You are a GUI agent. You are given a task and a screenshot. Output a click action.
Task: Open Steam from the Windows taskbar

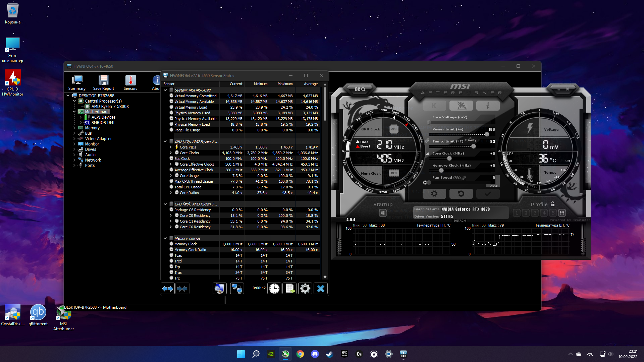(329, 354)
